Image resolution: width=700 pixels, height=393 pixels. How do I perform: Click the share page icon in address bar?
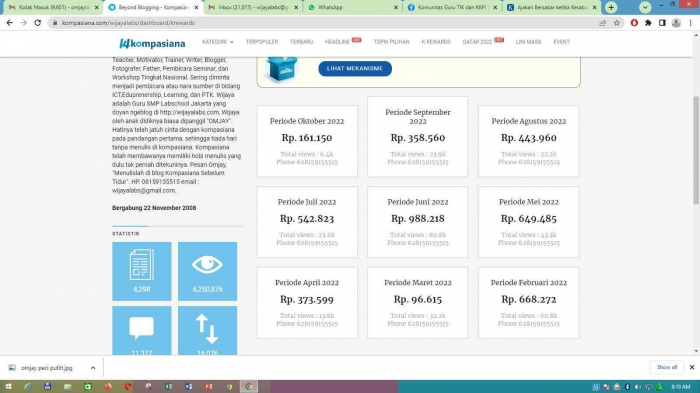click(603, 23)
